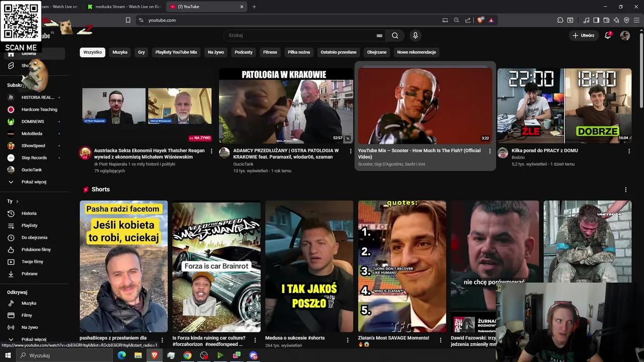Open Do obejrzenia watch later list
Image resolution: width=644 pixels, height=362 pixels.
click(x=35, y=237)
